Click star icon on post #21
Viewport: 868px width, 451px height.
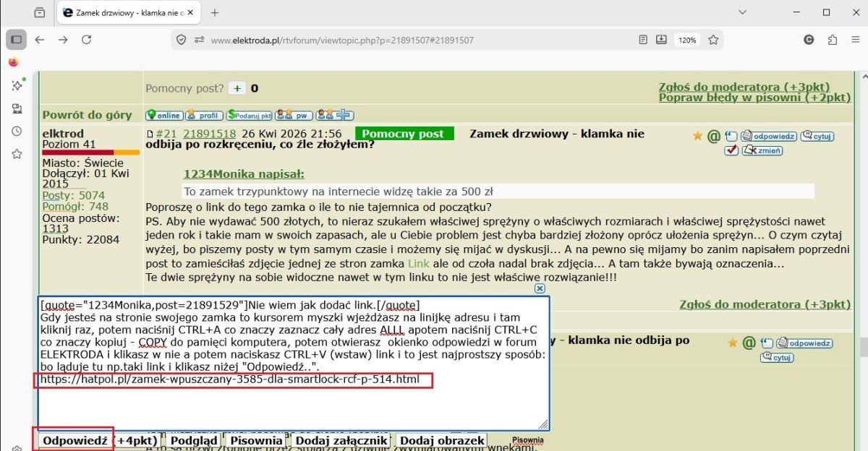coord(697,135)
